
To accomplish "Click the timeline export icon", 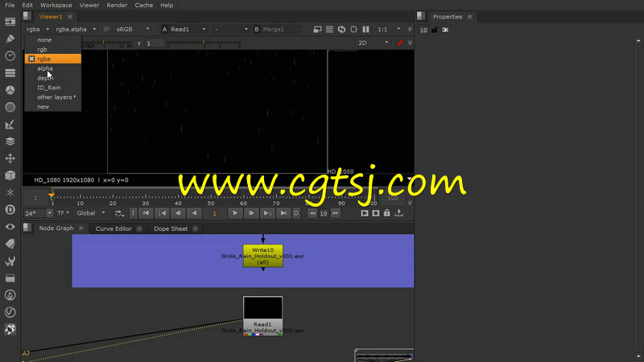I will coord(398,213).
